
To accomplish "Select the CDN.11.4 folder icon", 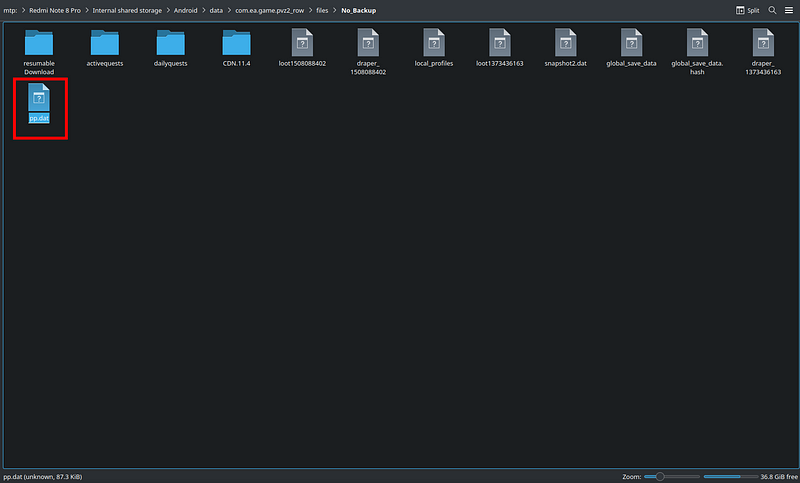I will click(x=236, y=42).
